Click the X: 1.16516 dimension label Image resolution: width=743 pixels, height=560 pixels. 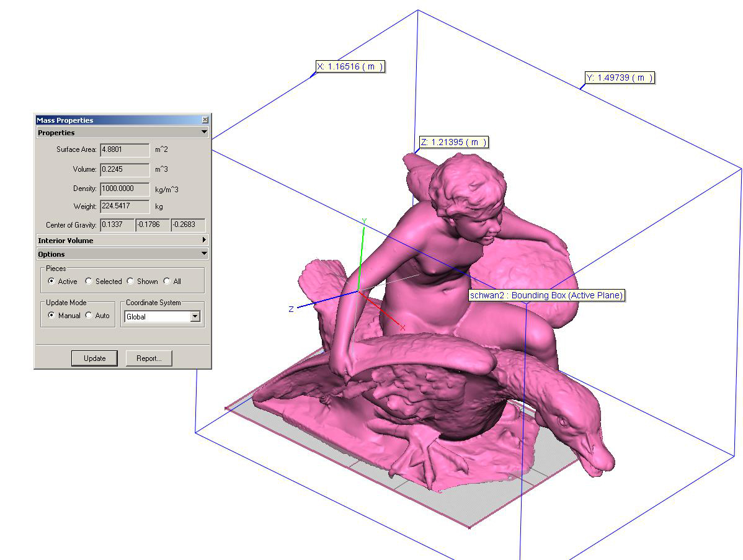(x=350, y=66)
